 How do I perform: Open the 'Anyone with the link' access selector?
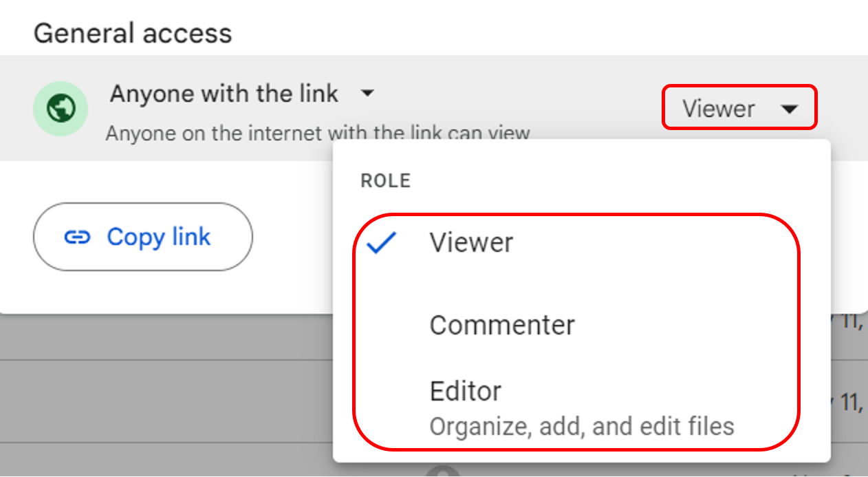[x=224, y=94]
